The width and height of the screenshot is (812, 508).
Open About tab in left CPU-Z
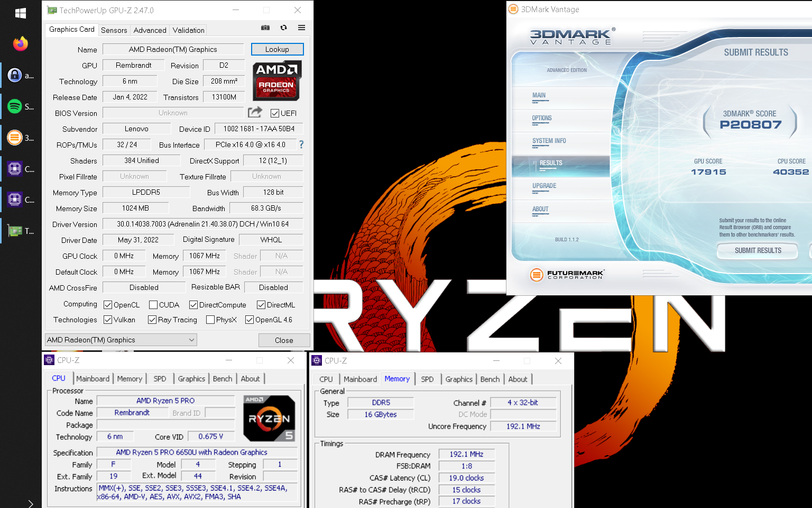[251, 378]
